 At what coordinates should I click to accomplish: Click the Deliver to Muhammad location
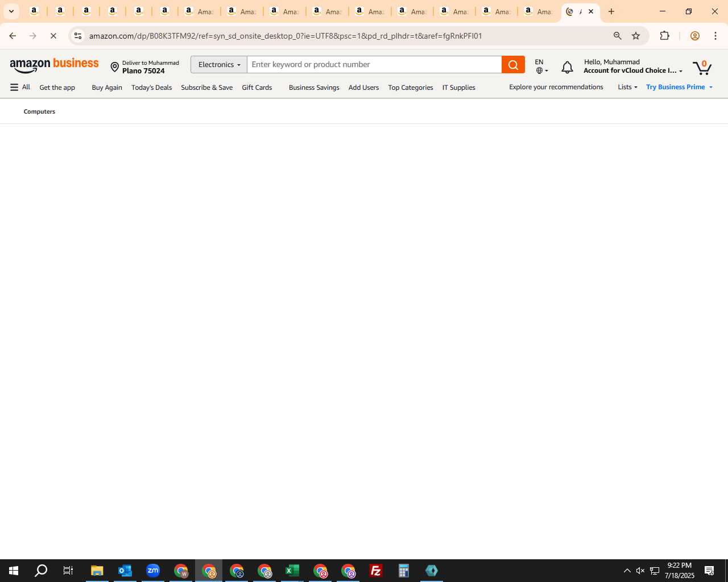144,67
